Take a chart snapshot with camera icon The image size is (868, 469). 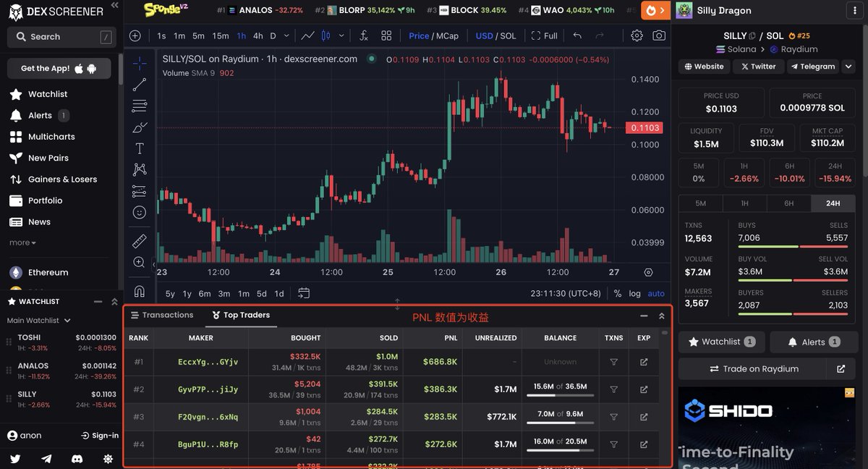[x=659, y=35]
